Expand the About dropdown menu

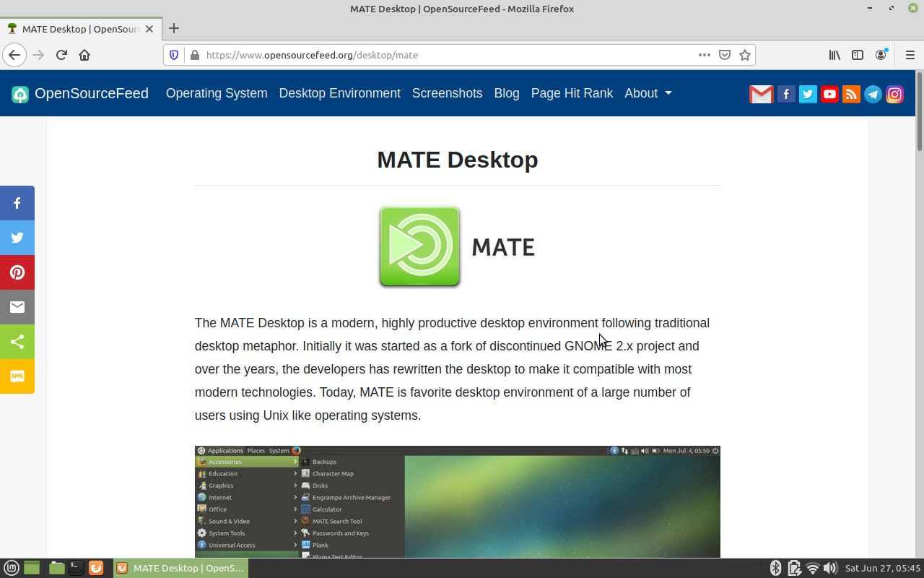pos(648,93)
